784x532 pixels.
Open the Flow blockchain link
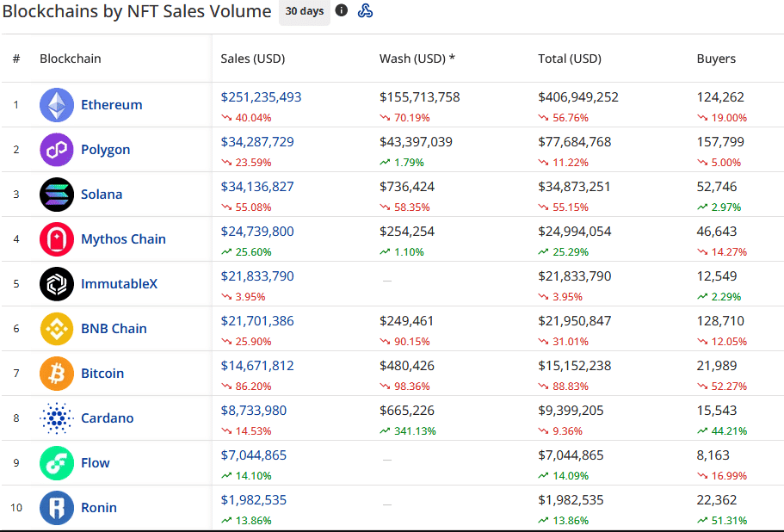95,462
